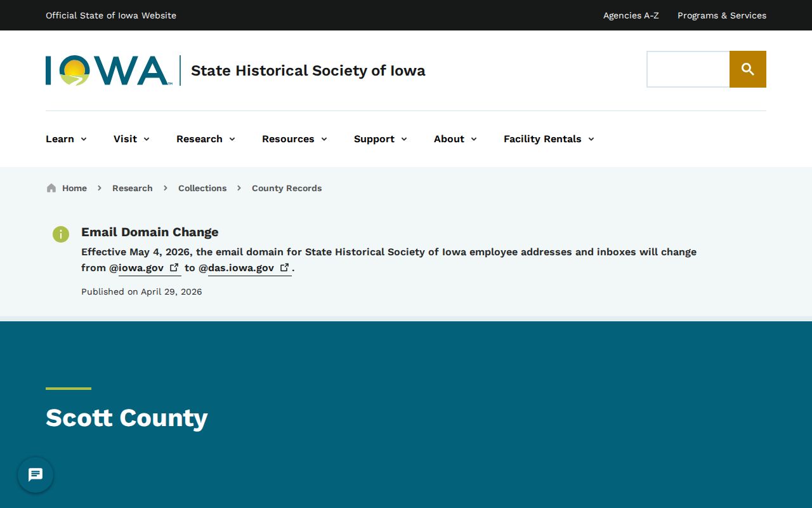Open Agencies A-Z link

pos(631,15)
